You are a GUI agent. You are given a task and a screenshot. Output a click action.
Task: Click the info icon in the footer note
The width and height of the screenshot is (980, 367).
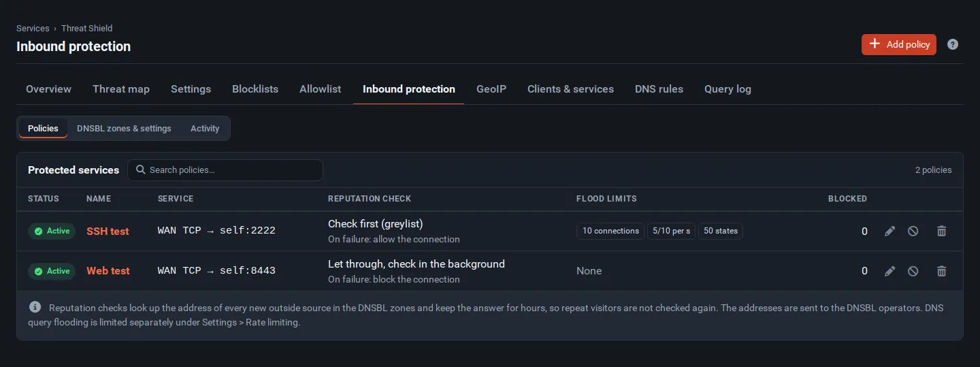pyautogui.click(x=35, y=307)
